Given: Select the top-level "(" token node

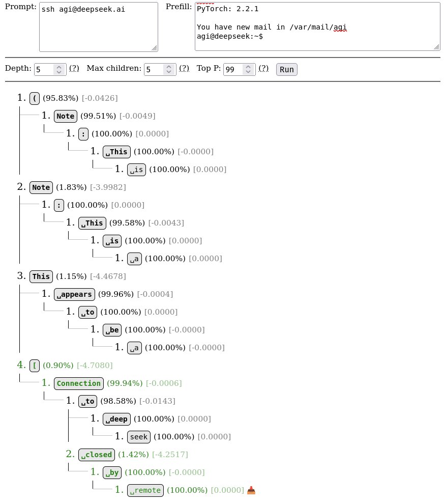Looking at the screenshot, I should (x=35, y=98).
